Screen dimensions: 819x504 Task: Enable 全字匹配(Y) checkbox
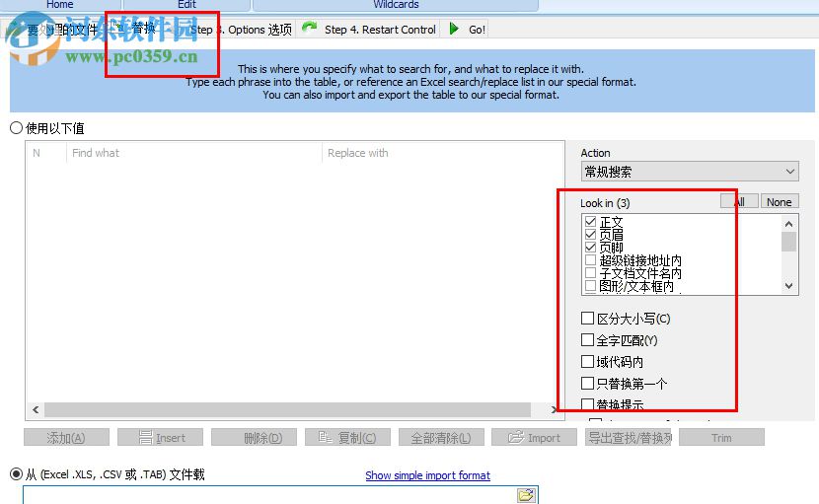[588, 340]
